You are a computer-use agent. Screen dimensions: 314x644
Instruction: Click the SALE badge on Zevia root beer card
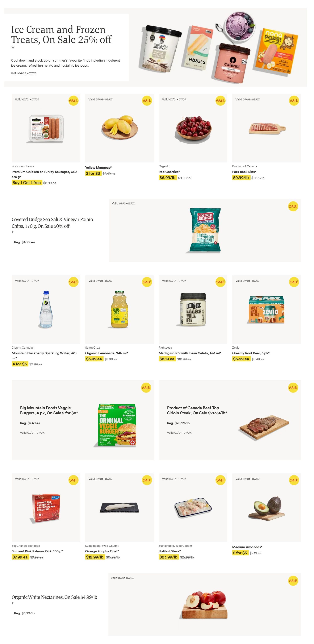tap(294, 282)
